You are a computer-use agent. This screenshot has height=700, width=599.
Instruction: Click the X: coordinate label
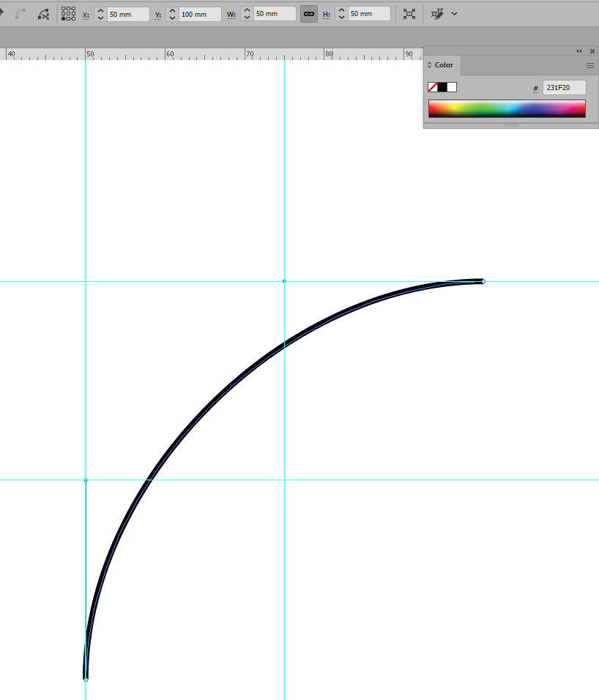point(86,15)
